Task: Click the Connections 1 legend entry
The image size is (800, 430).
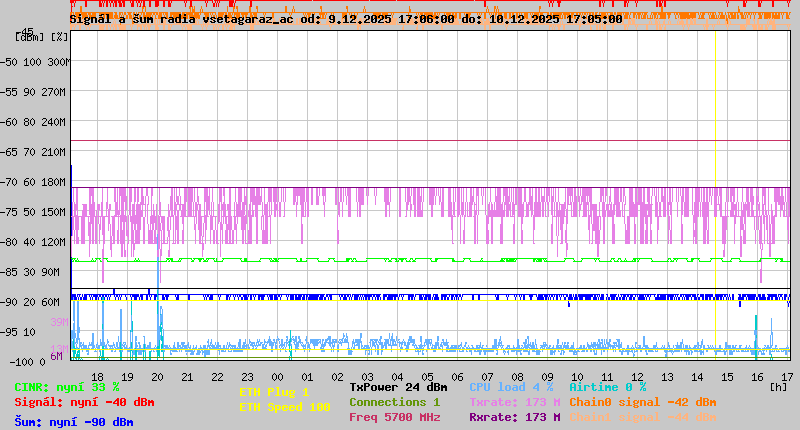Action: tap(394, 402)
